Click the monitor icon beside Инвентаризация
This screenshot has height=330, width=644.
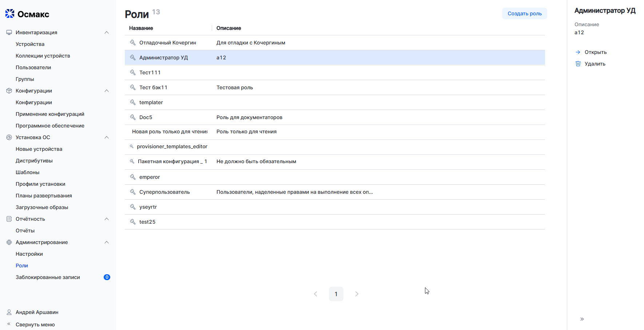pyautogui.click(x=9, y=32)
